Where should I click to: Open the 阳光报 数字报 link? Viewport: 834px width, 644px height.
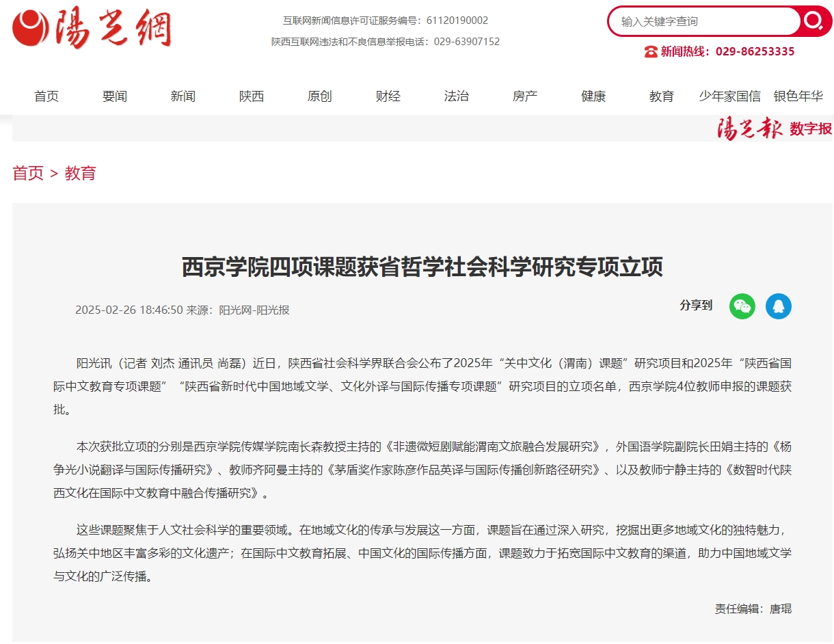tap(775, 128)
